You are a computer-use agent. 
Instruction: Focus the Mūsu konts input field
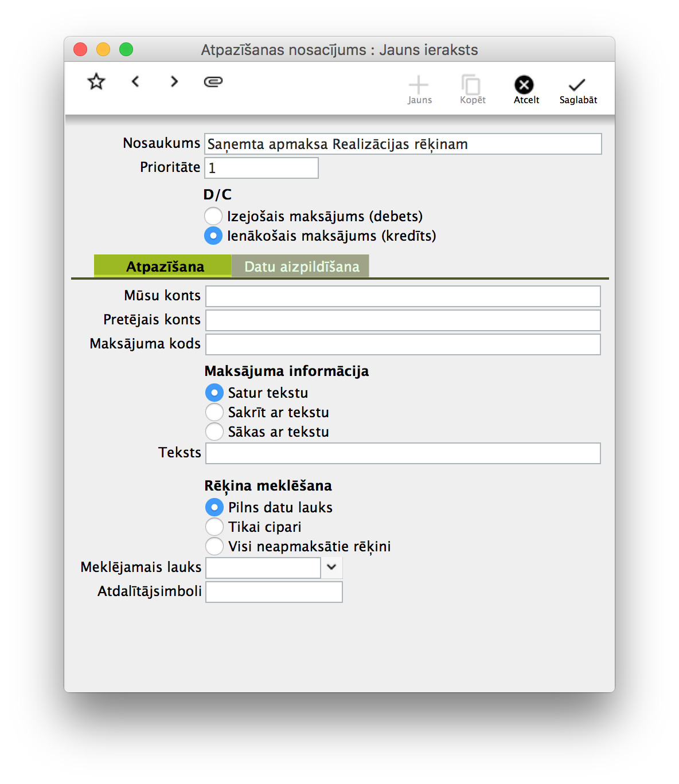coord(403,296)
